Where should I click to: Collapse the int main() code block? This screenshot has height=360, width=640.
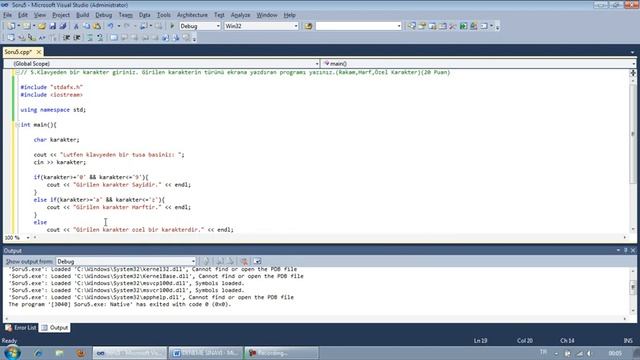point(17,124)
